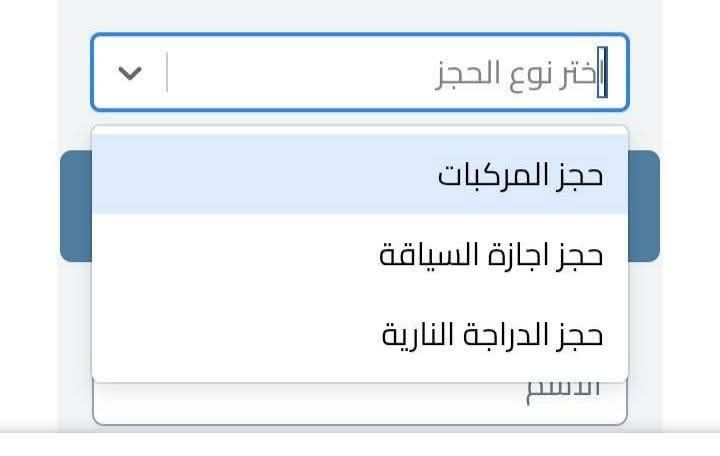Viewport: 720px width, 456px height.
Task: Click the blue button behind the dropdown
Action: point(645,205)
